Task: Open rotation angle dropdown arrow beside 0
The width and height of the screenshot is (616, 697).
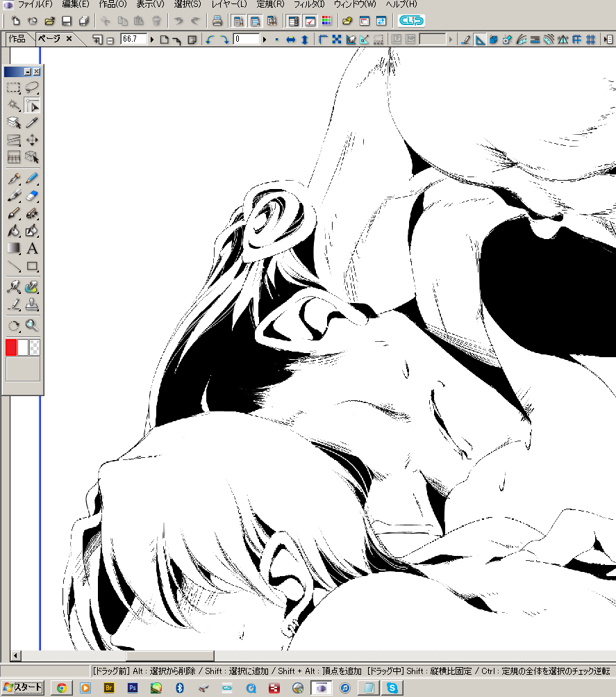Action: tap(265, 40)
